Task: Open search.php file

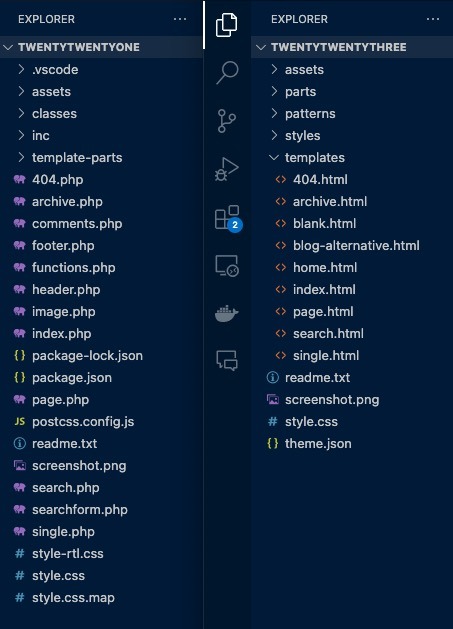Action: [101, 488]
